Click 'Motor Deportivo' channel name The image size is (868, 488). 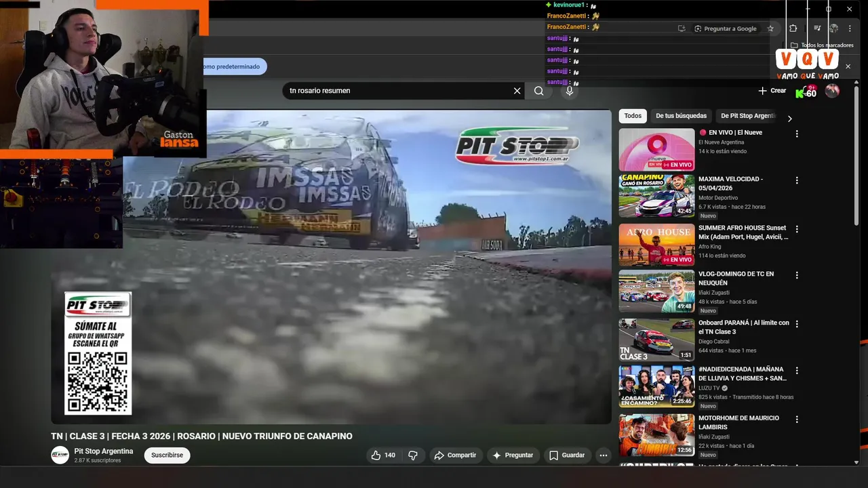pyautogui.click(x=718, y=198)
